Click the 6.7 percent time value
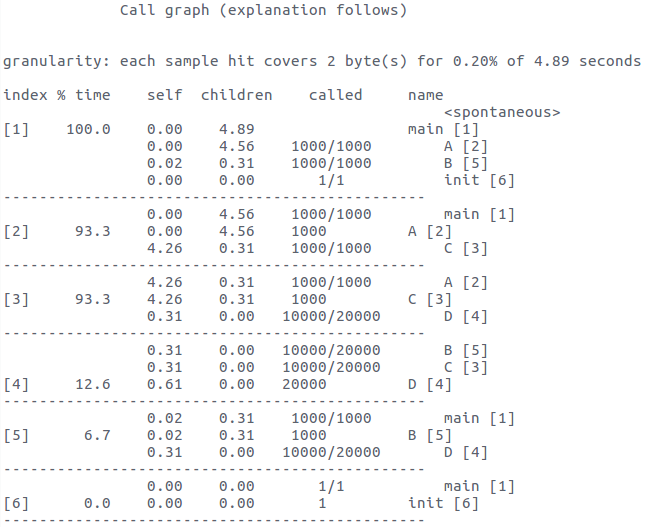 pos(102,435)
